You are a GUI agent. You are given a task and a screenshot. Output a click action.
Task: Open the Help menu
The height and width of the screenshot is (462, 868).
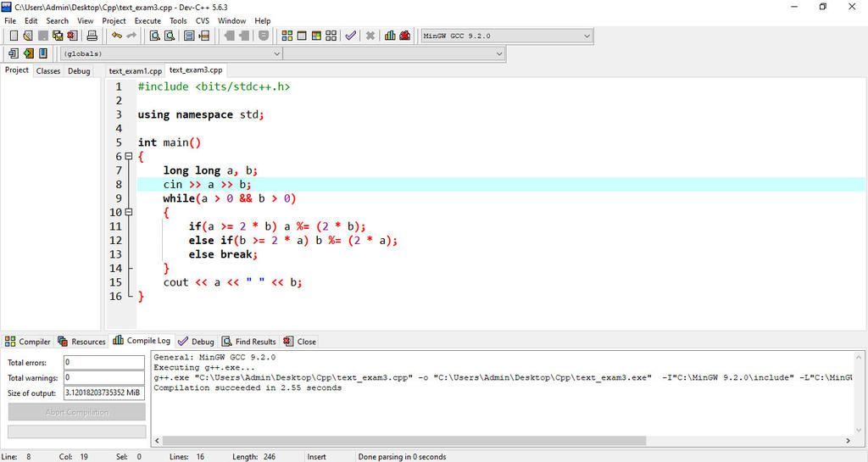(x=263, y=21)
